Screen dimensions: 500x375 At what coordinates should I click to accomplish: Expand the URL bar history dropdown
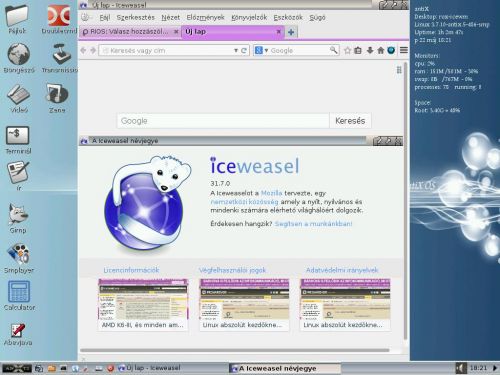236,51
